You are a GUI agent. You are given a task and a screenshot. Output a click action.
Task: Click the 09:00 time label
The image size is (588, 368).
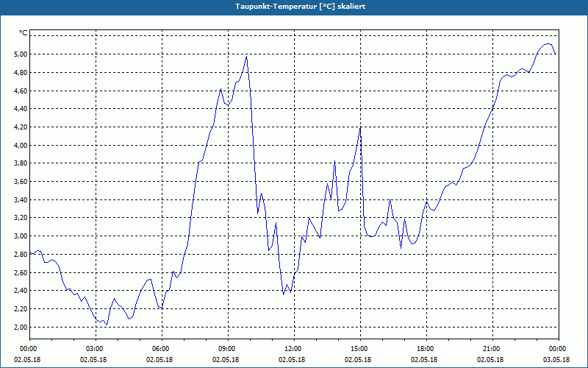coord(226,349)
